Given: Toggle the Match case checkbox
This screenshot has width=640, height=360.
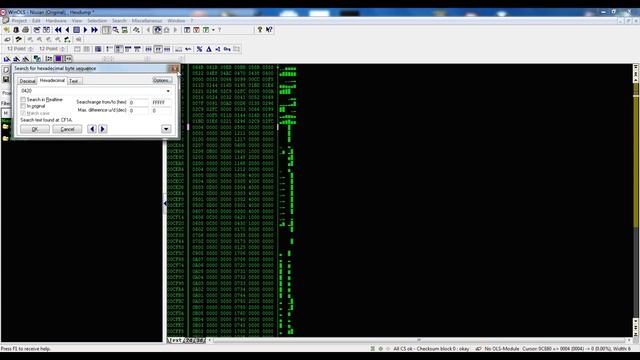Looking at the screenshot, I should tap(23, 113).
